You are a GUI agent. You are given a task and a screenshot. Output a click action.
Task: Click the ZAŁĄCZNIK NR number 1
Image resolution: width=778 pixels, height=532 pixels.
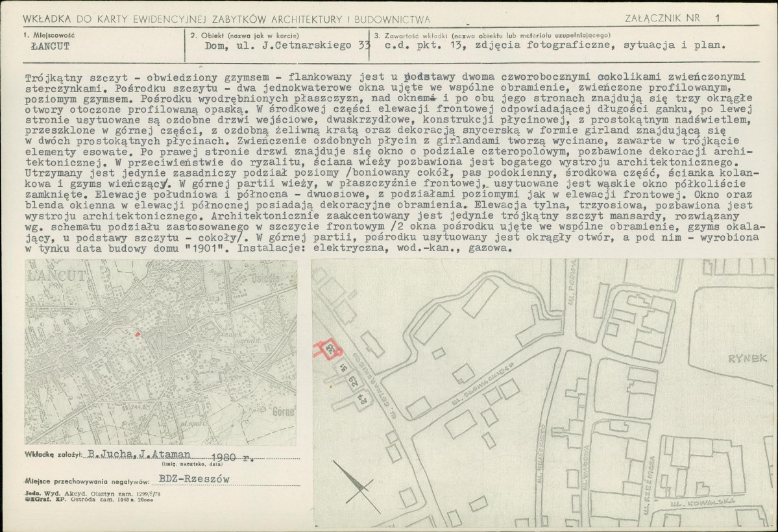(x=718, y=18)
